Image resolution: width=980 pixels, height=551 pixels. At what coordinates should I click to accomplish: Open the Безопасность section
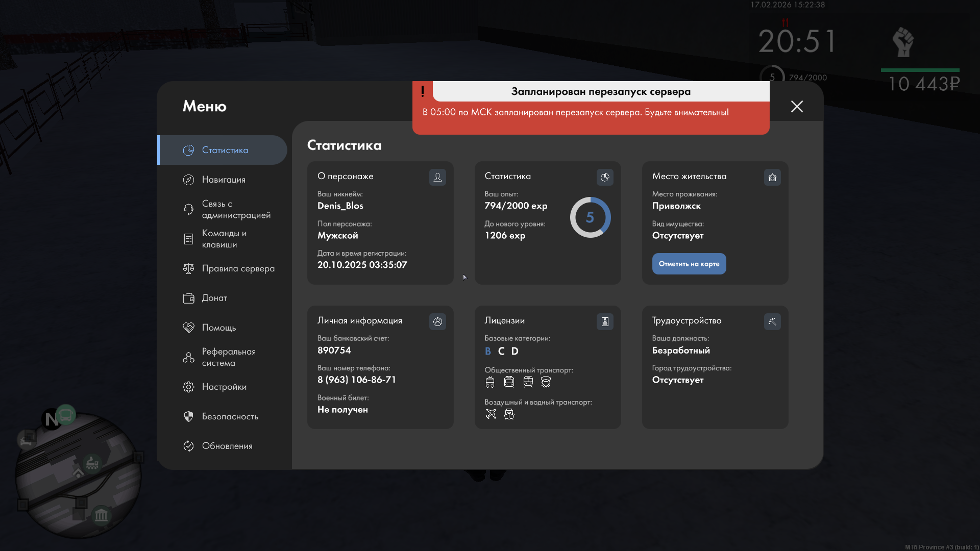coord(229,416)
